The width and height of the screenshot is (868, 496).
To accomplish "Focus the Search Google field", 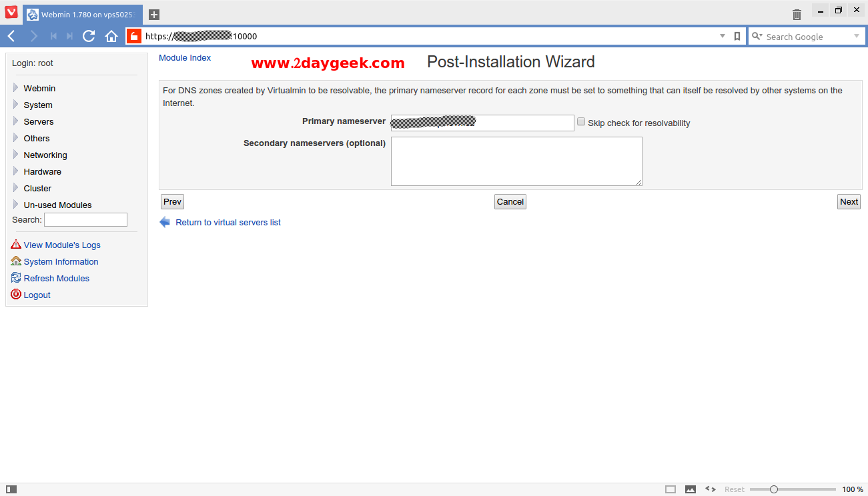I will [x=807, y=37].
